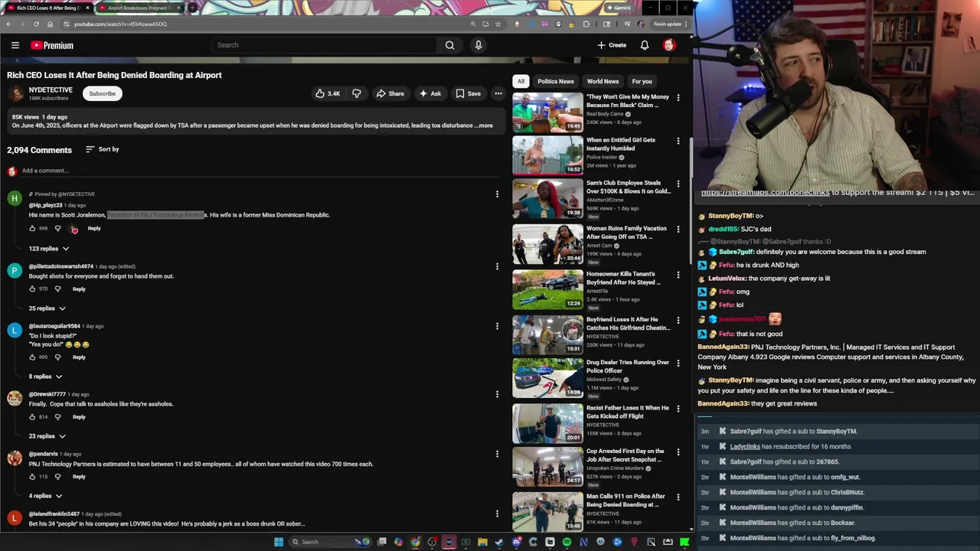Open the YouTube hamburger guide menu
The height and width of the screenshot is (551, 980).
[x=15, y=45]
